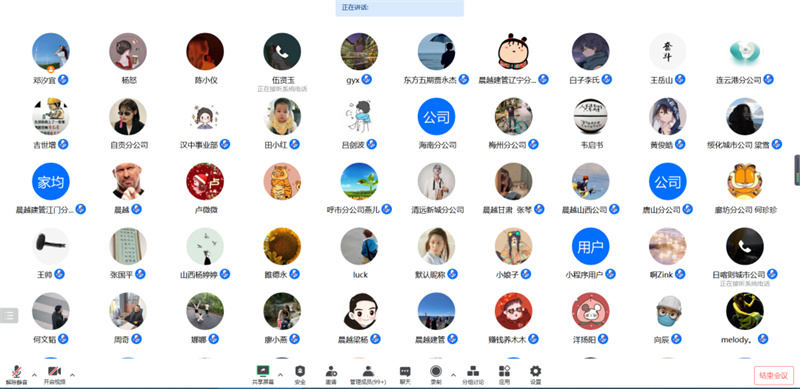This screenshot has width=800, height=389.
Task: Start recording with the 录制 button
Action: tap(436, 375)
